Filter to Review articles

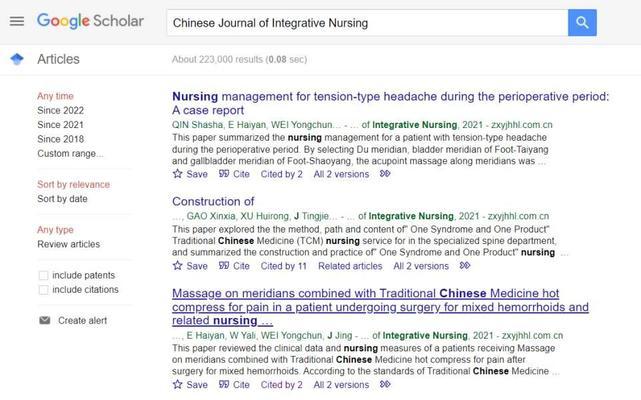(x=69, y=244)
